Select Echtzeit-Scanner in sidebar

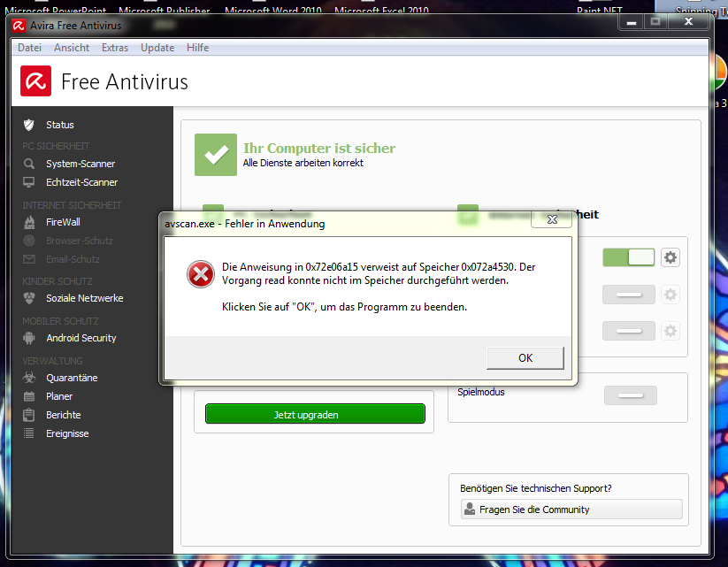[x=81, y=182]
